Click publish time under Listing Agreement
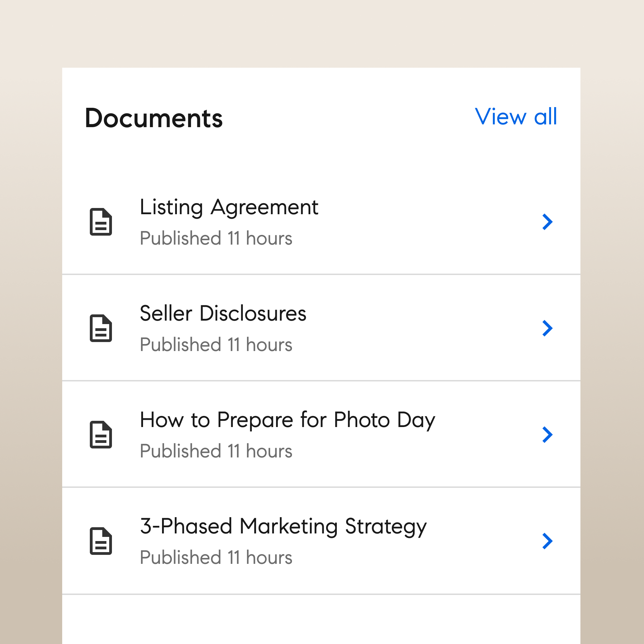Viewport: 644px width, 644px height. click(216, 238)
